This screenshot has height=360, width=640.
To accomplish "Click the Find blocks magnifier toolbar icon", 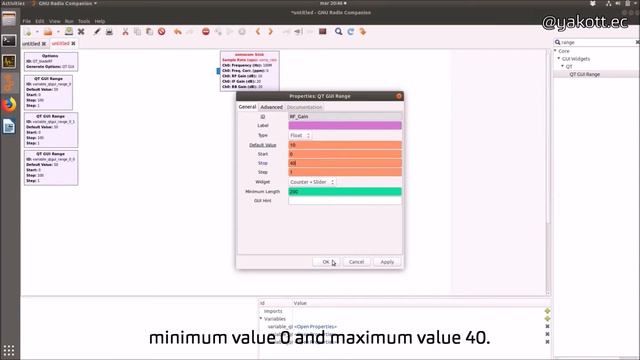I will click(x=338, y=31).
